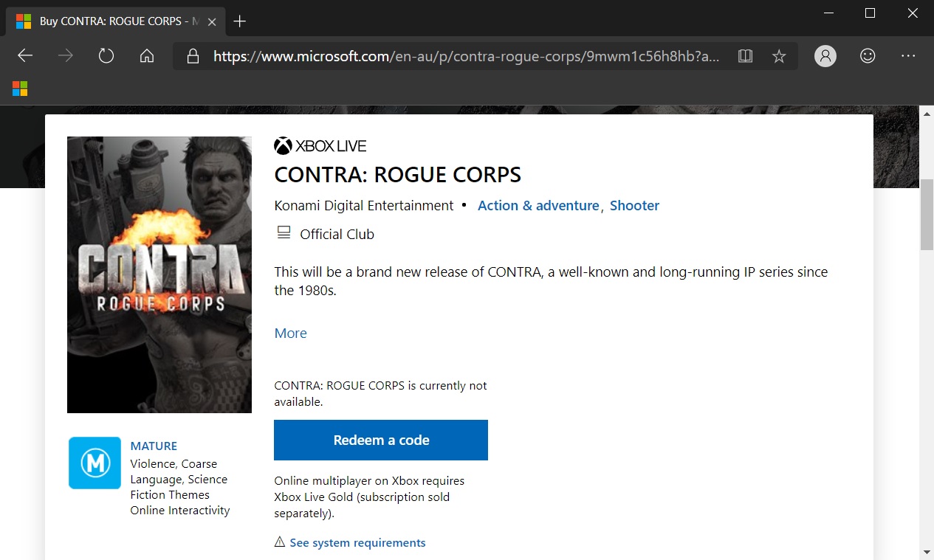Click the Xbox Live Gold multiplayer notice

point(369,497)
